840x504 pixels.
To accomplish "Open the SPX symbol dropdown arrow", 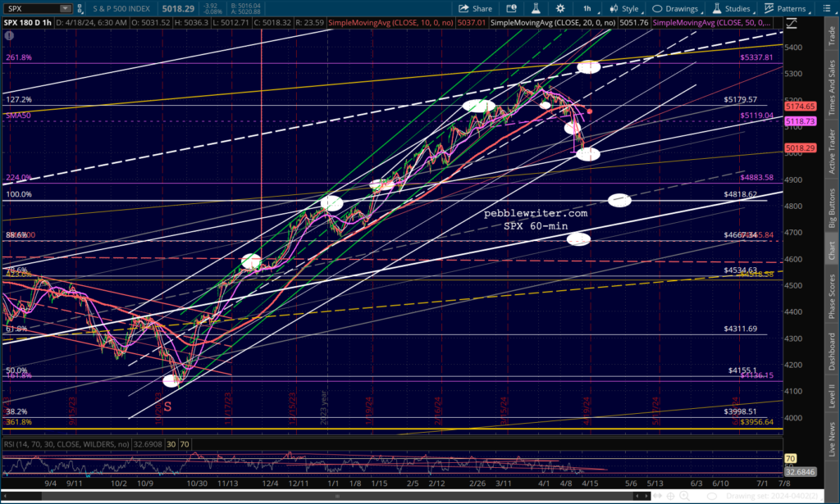I will (x=66, y=8).
